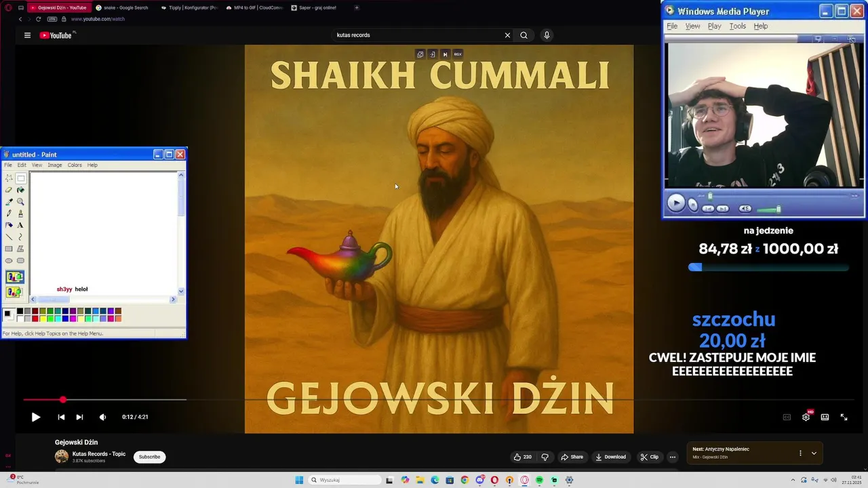Open the YouTube hamburger guide menu
868x488 pixels.
27,35
